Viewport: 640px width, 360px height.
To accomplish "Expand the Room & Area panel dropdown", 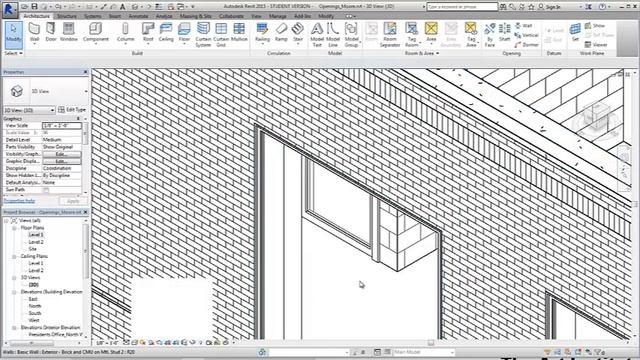I will pyautogui.click(x=422, y=53).
